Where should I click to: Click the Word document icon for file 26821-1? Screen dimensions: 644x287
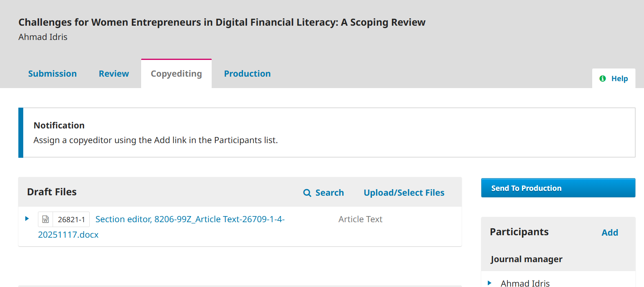[46, 219]
